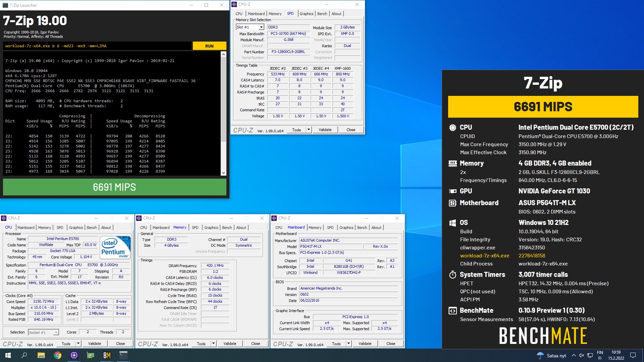Expand Tools arrow in CPU-Z Memory window

(213, 344)
